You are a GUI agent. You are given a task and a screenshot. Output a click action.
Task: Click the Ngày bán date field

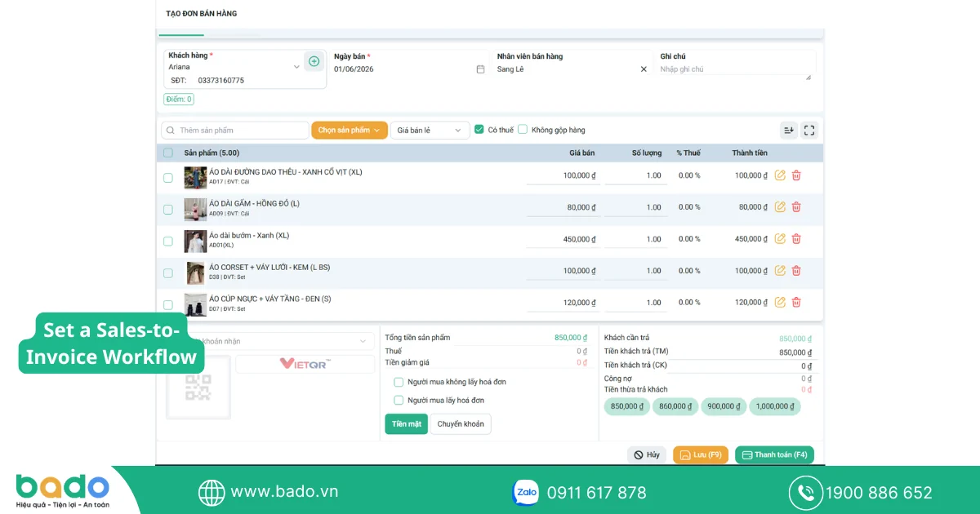[410, 69]
